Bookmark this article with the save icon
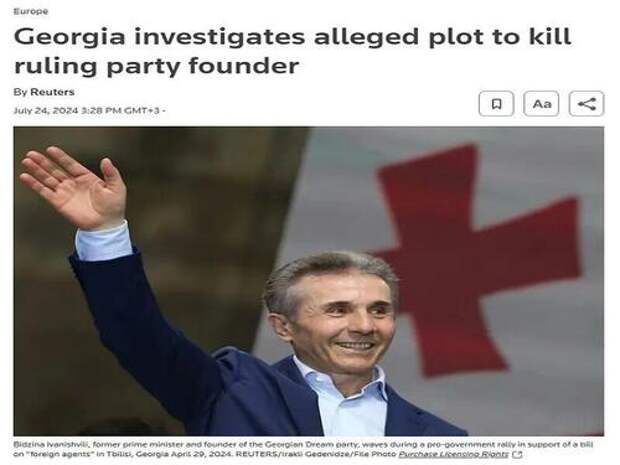This screenshot has height=465, width=620. tap(496, 104)
